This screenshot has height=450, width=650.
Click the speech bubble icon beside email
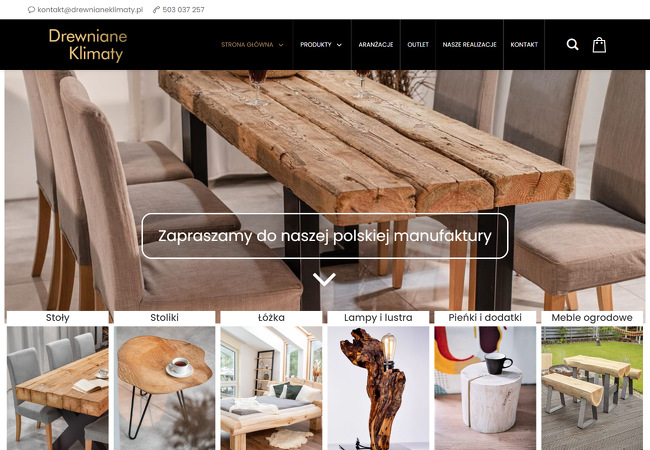pyautogui.click(x=31, y=10)
